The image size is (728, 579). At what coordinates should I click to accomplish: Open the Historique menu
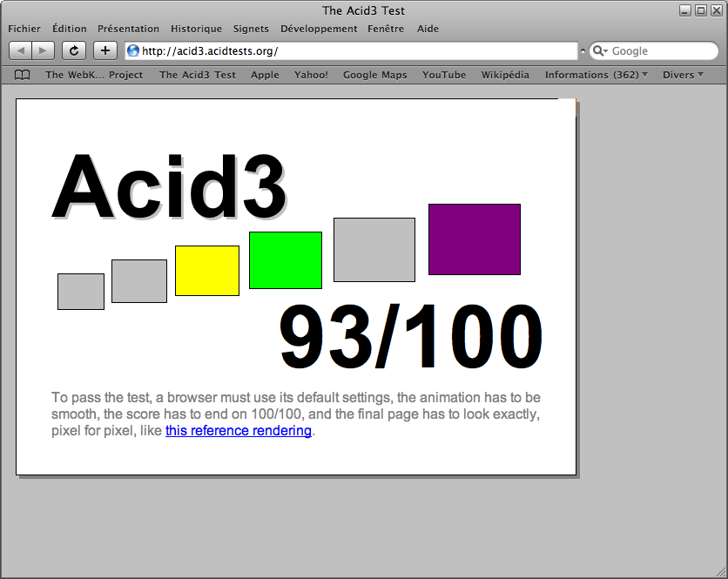(196, 29)
